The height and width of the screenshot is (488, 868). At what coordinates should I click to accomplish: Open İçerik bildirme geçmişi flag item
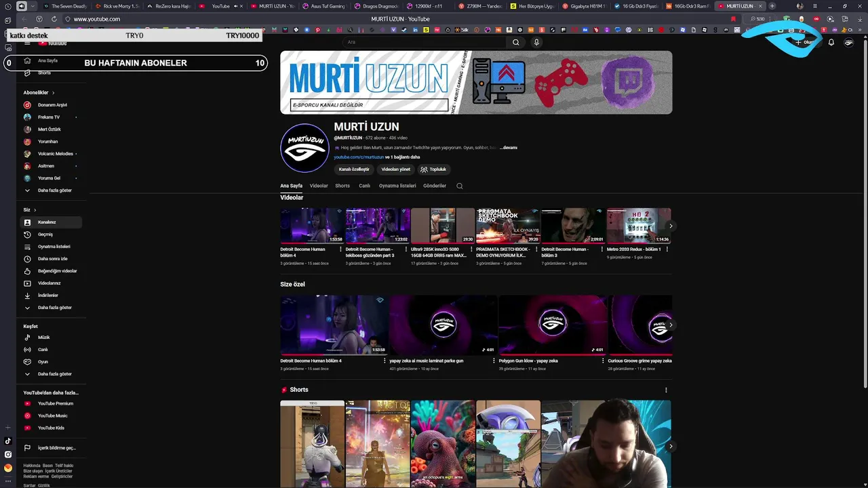click(51, 448)
